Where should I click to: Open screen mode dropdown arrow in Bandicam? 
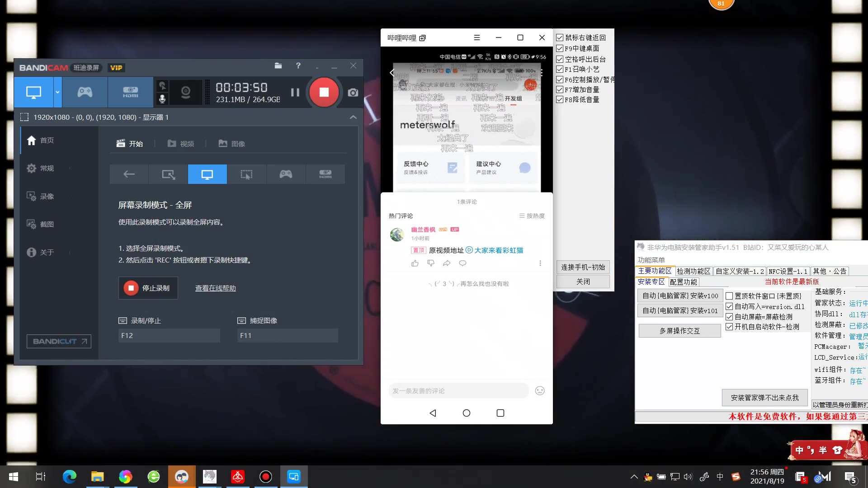click(x=57, y=92)
